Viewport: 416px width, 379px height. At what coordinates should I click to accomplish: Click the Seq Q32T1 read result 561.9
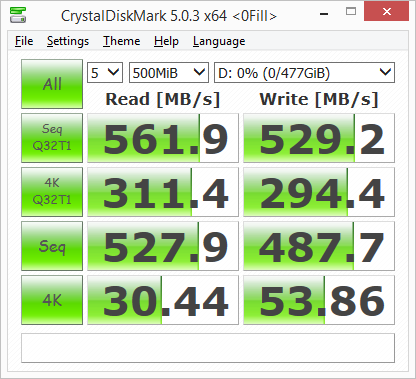(x=163, y=138)
